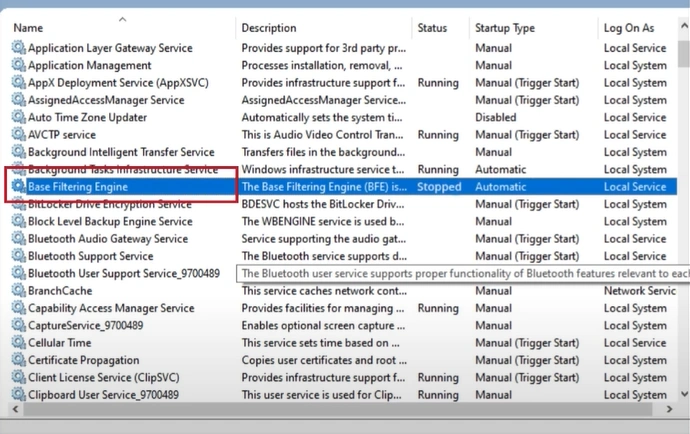Select Clipboard User Service_9700489

[x=103, y=394]
